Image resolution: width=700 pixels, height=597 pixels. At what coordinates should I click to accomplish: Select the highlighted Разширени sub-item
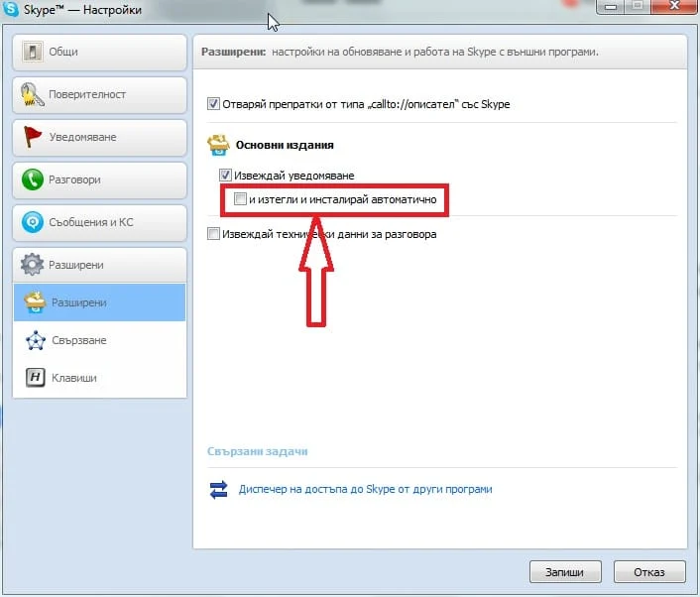pos(99,302)
